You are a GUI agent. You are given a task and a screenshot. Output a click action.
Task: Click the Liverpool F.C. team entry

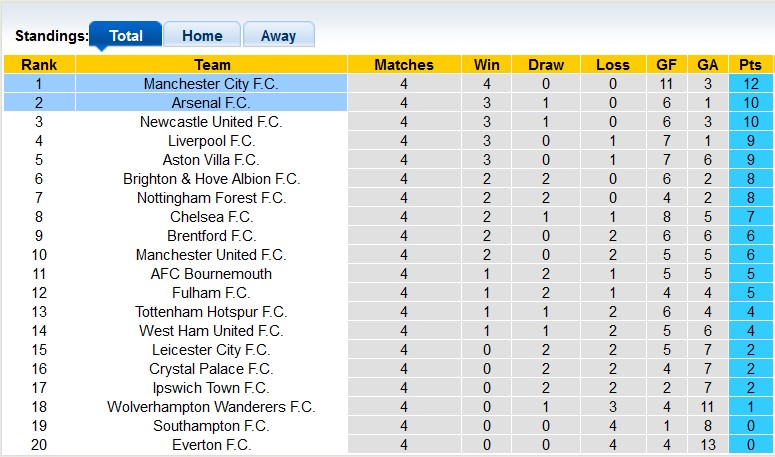211,141
